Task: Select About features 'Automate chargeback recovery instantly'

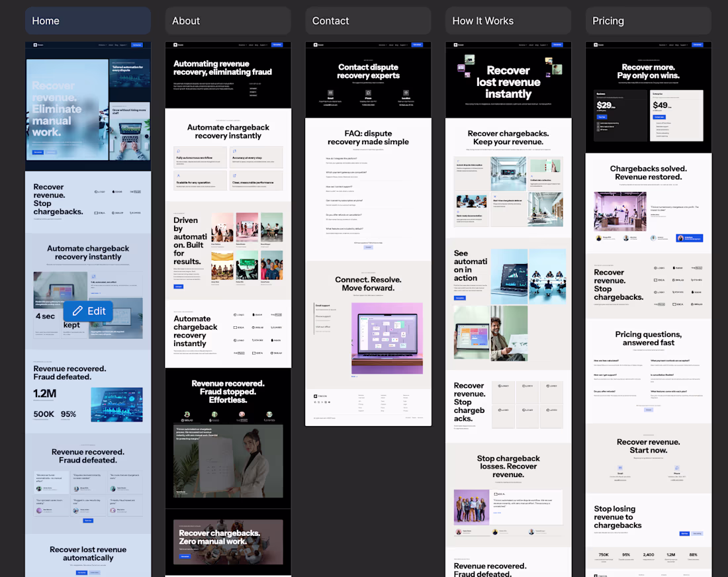Action: [x=228, y=155]
